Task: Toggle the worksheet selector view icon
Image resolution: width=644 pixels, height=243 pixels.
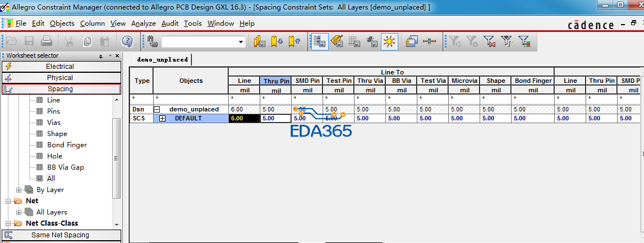Action: (320, 41)
